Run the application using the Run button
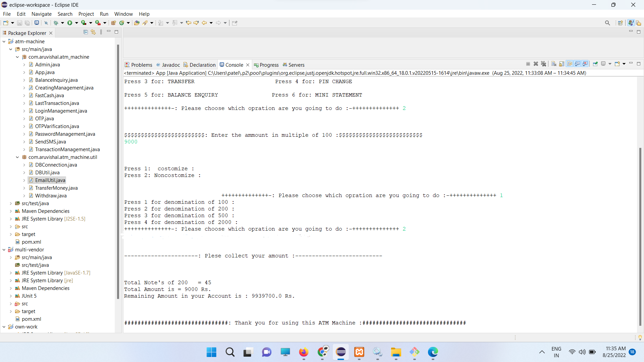Image resolution: width=644 pixels, height=362 pixels. tap(69, 23)
